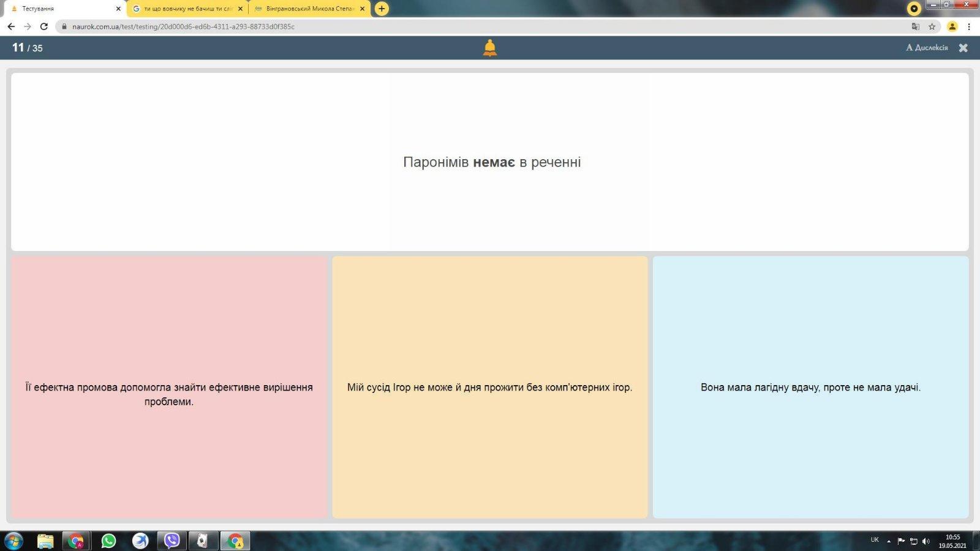Open the Windows Start menu
This screenshot has height=551, width=980.
click(x=13, y=541)
